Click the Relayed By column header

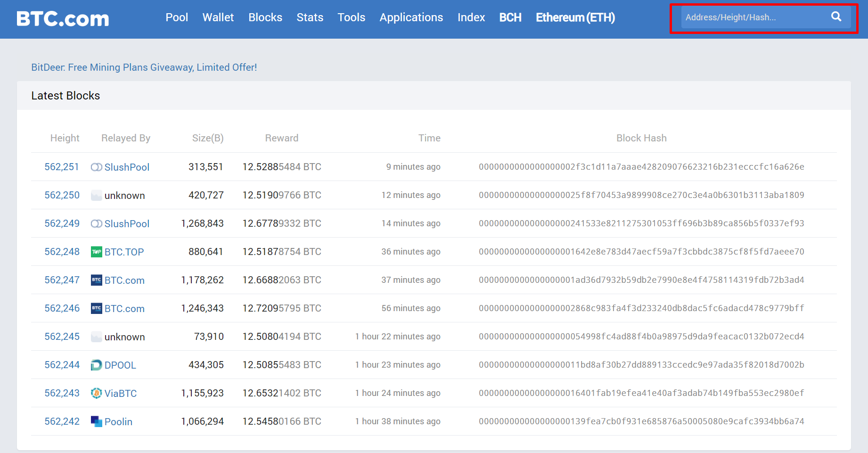[x=126, y=138]
